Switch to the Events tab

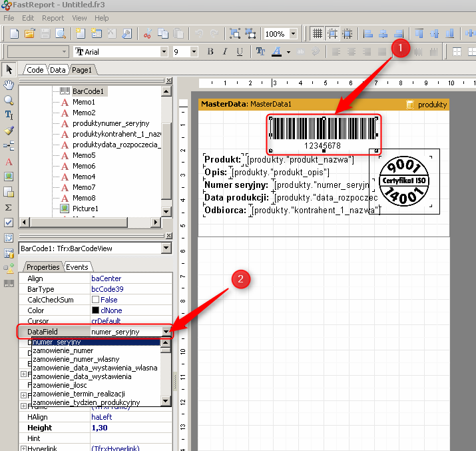pos(76,267)
